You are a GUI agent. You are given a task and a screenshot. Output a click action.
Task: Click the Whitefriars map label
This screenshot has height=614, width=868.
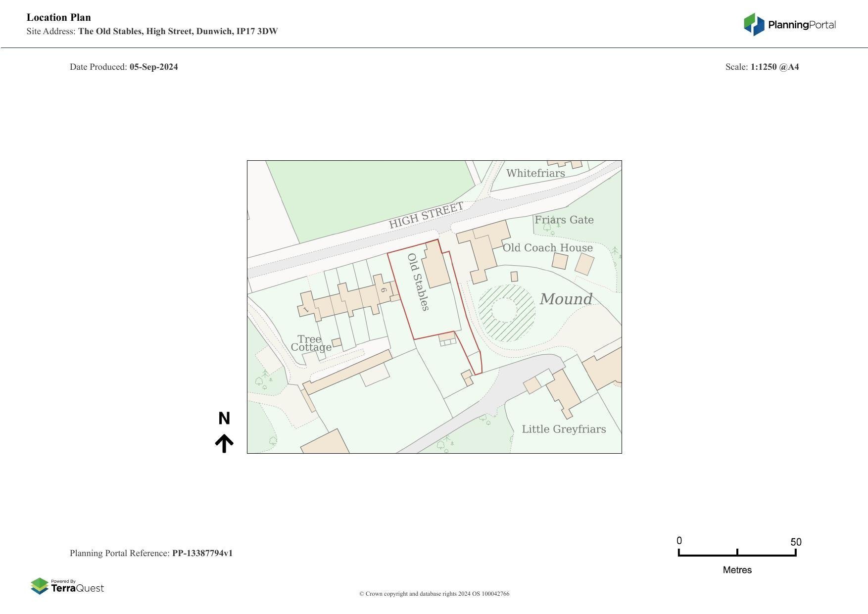pyautogui.click(x=535, y=173)
